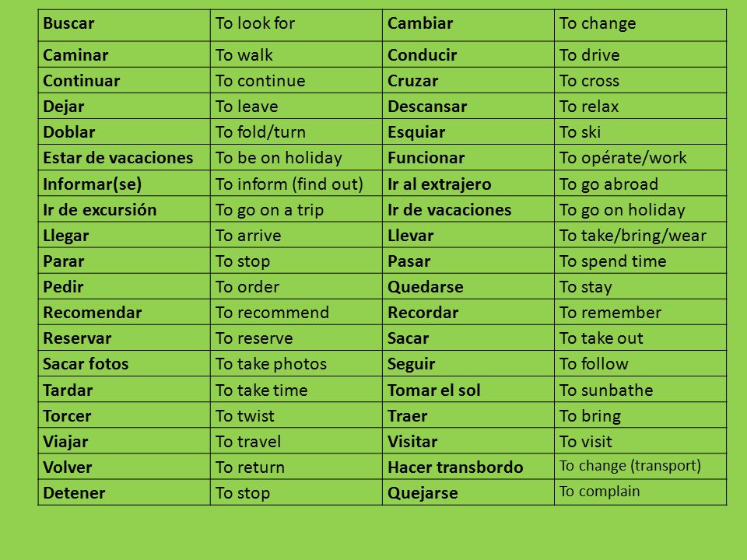Select the 'Buscar' table cell

(124, 25)
